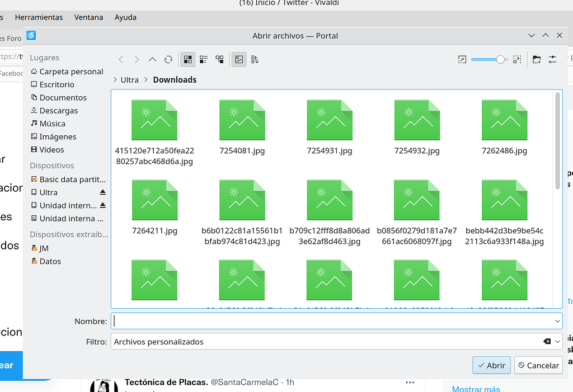The height and width of the screenshot is (392, 573).
Task: Expand the breadcrumb chevron before Ultra
Action: tap(116, 79)
